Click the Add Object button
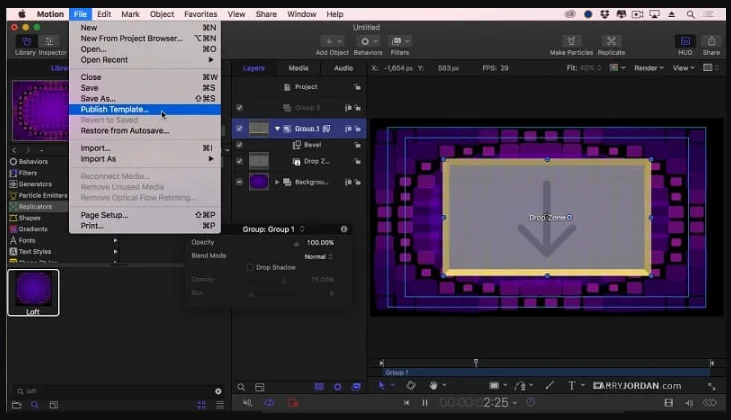731x420 pixels. 333,41
